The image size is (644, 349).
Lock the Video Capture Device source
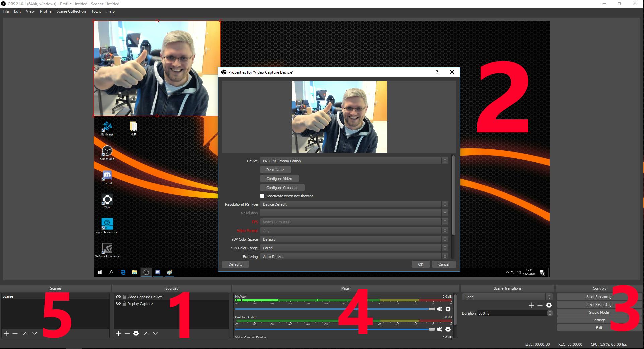click(x=124, y=297)
